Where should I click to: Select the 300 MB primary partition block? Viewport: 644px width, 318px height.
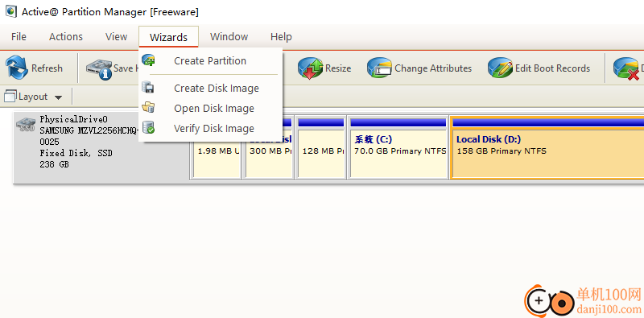[269, 160]
